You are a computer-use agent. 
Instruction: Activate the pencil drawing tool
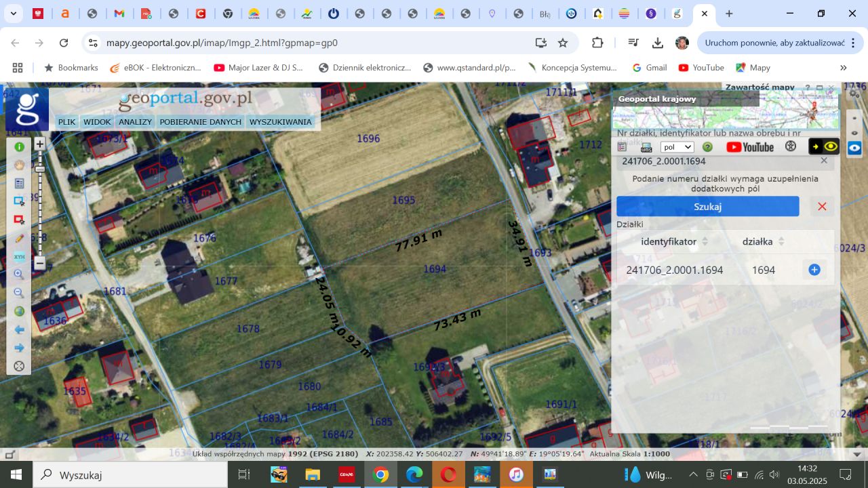point(20,239)
